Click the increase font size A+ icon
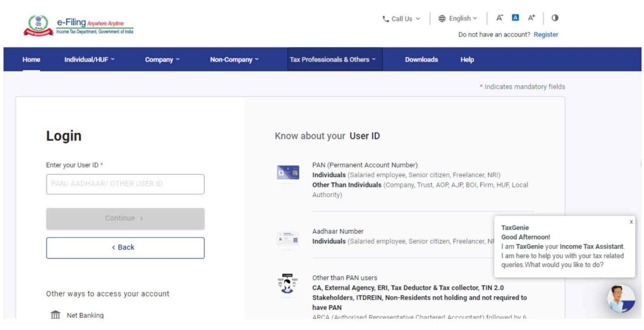Viewport: 644px width, 330px height. pos(531,18)
